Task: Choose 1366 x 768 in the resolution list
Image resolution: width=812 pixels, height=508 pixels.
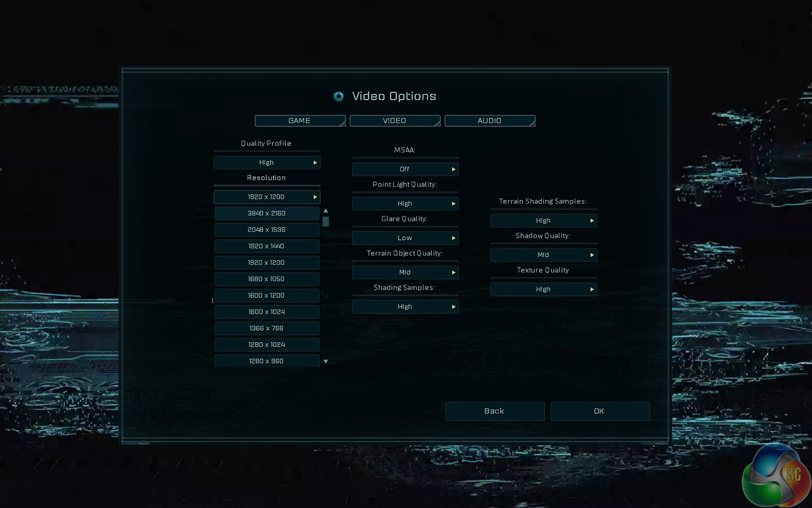Action: tap(267, 328)
